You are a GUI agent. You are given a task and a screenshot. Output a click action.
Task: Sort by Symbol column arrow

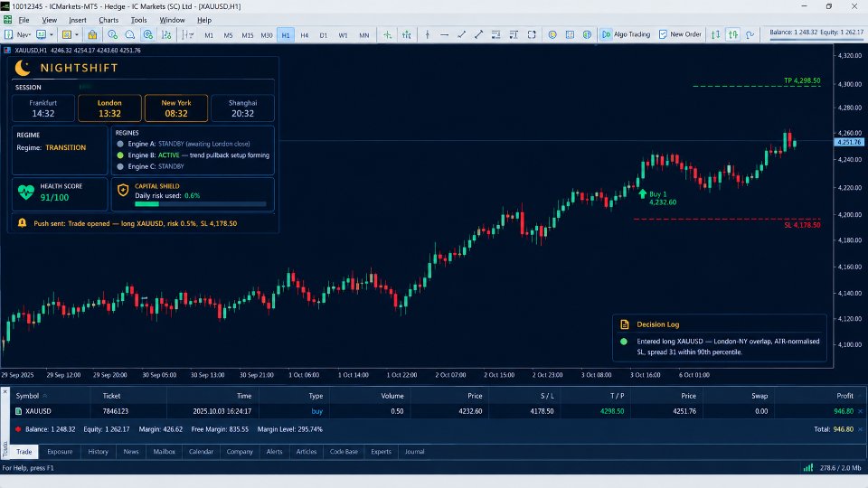(x=45, y=396)
